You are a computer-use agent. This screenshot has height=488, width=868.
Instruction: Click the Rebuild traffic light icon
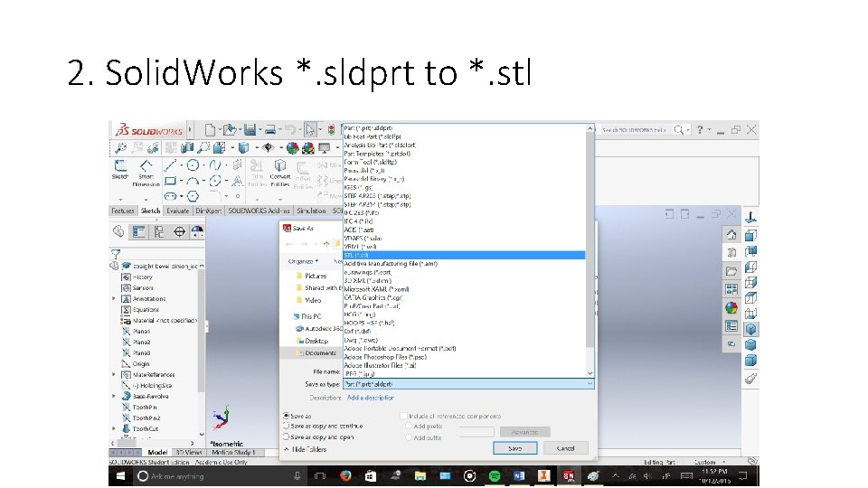(x=331, y=130)
